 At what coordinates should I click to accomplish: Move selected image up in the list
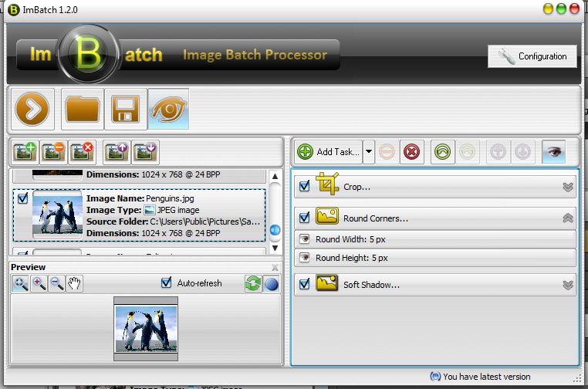(x=117, y=151)
